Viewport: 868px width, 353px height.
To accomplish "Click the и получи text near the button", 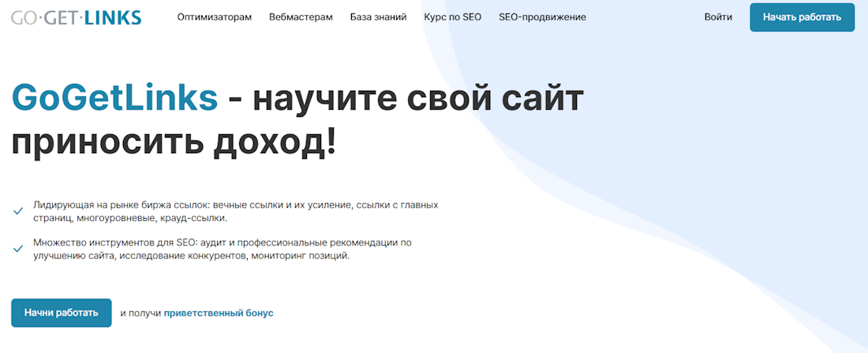I will [x=140, y=313].
